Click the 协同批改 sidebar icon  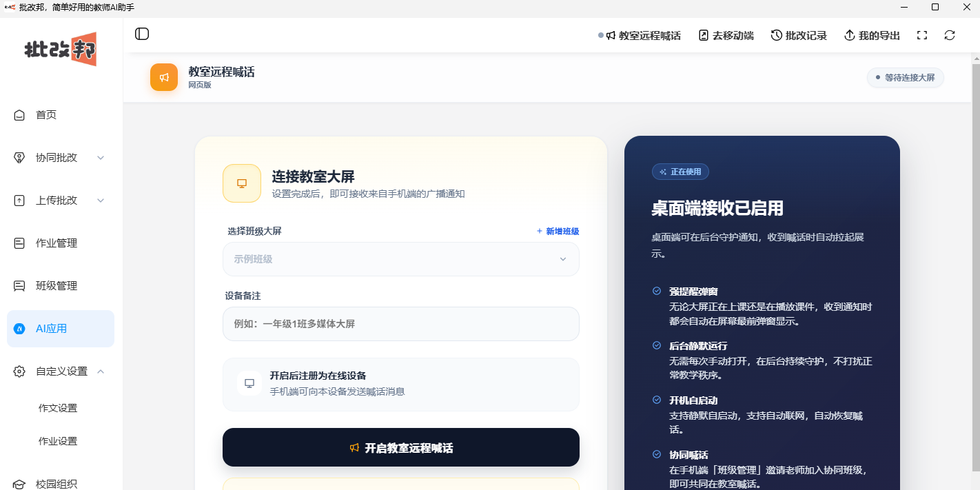(x=20, y=158)
